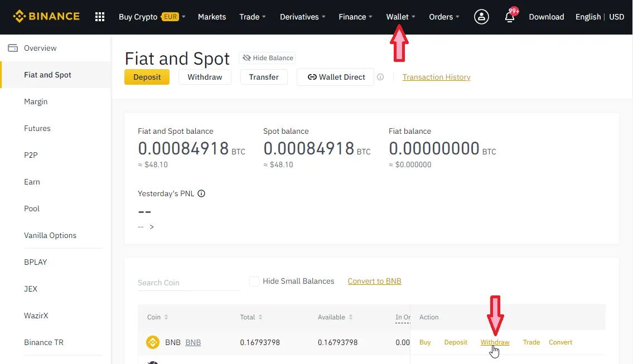The image size is (633, 364).
Task: Expand the Derivatives menu dropdown arrow
Action: [323, 17]
